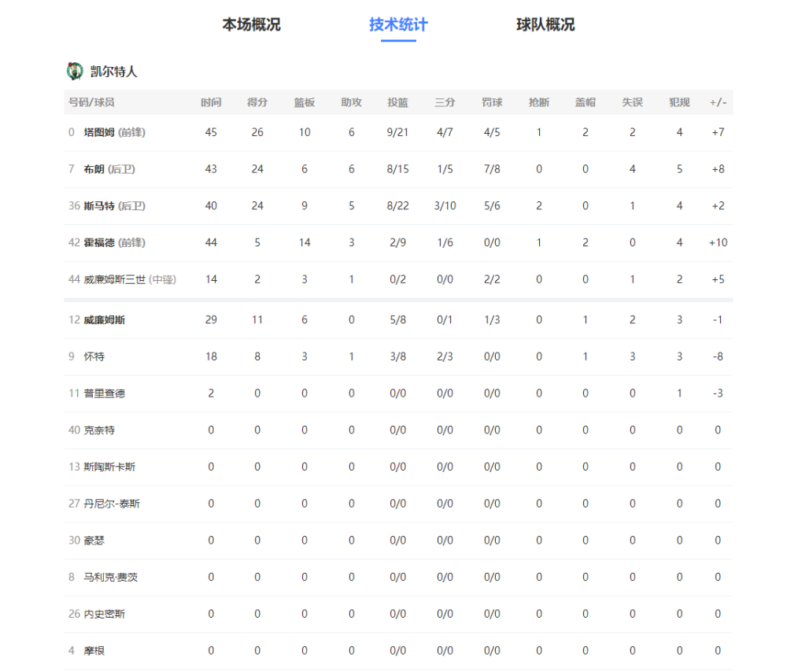Click the 失误 column header
Screen dimensions: 787x672
click(633, 102)
